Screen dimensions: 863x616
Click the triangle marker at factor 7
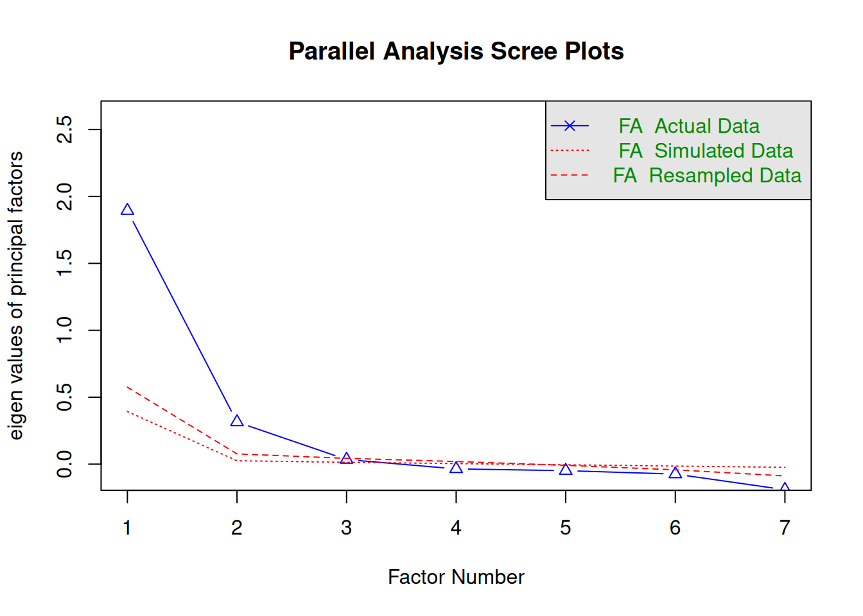click(784, 488)
